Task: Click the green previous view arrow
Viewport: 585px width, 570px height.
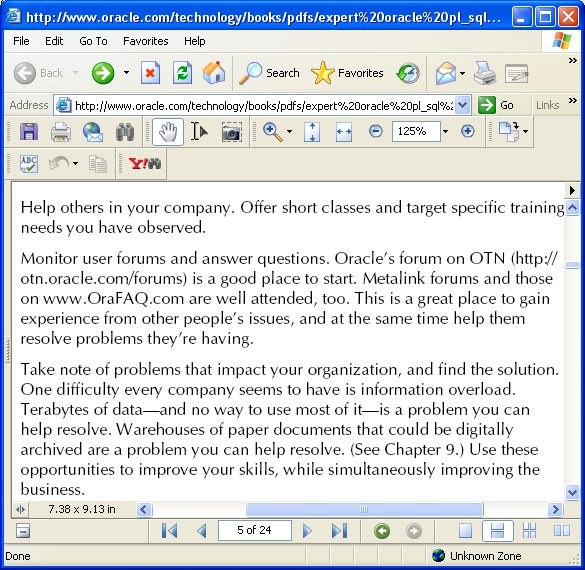Action: pyautogui.click(x=382, y=530)
